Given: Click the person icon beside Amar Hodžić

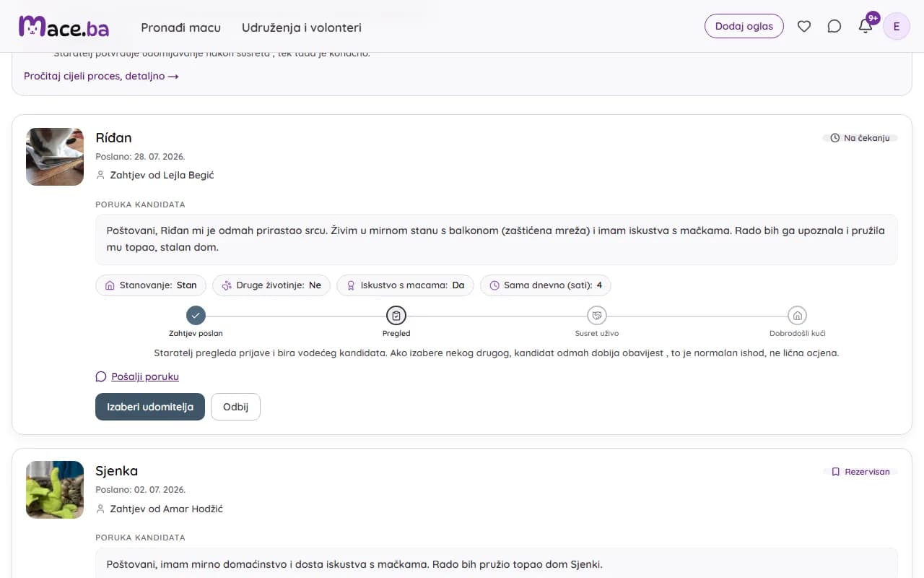Looking at the screenshot, I should (100, 509).
